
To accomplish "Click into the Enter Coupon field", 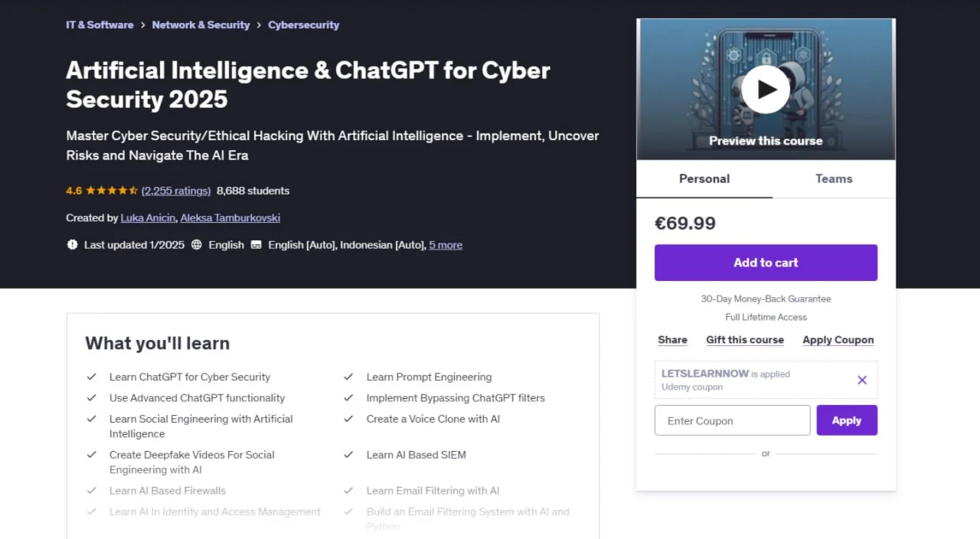I will [732, 420].
